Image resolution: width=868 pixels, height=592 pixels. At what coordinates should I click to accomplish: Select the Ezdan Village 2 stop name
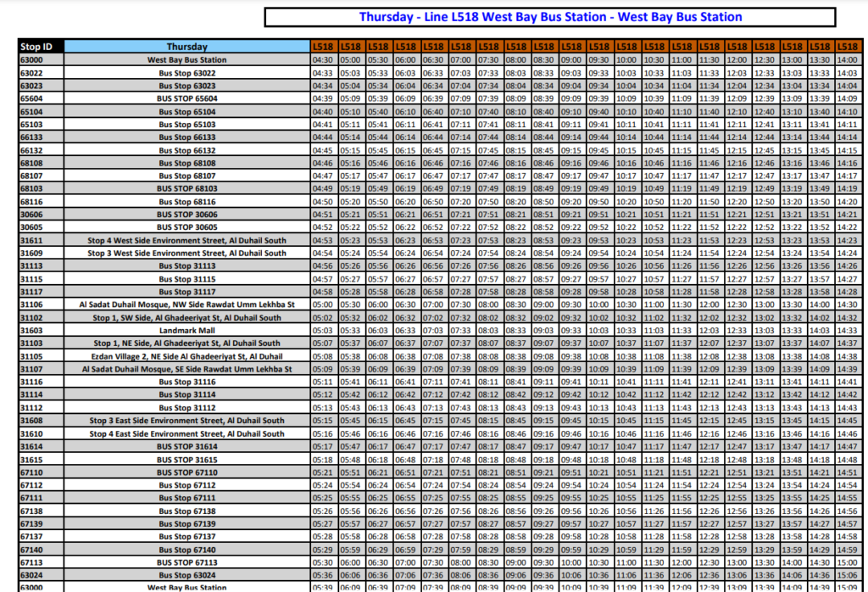pyautogui.click(x=186, y=356)
